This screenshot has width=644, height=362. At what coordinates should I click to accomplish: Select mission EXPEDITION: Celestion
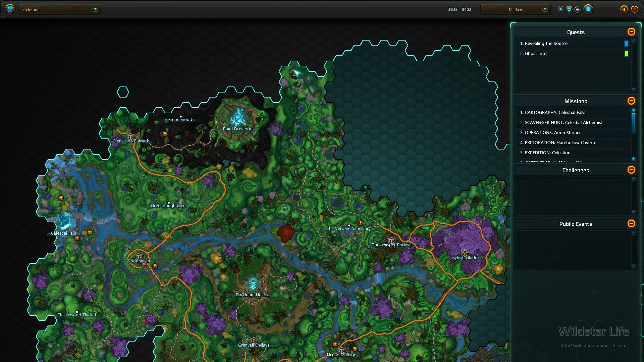click(x=573, y=153)
